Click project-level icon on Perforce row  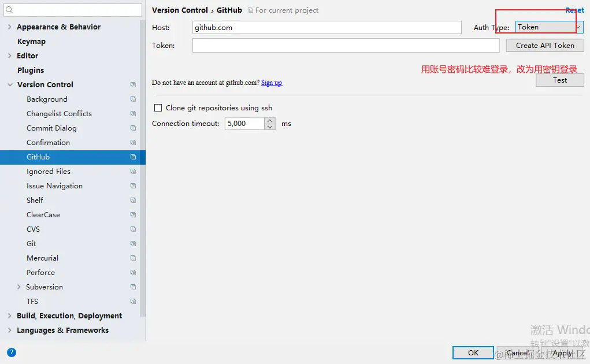(x=133, y=273)
